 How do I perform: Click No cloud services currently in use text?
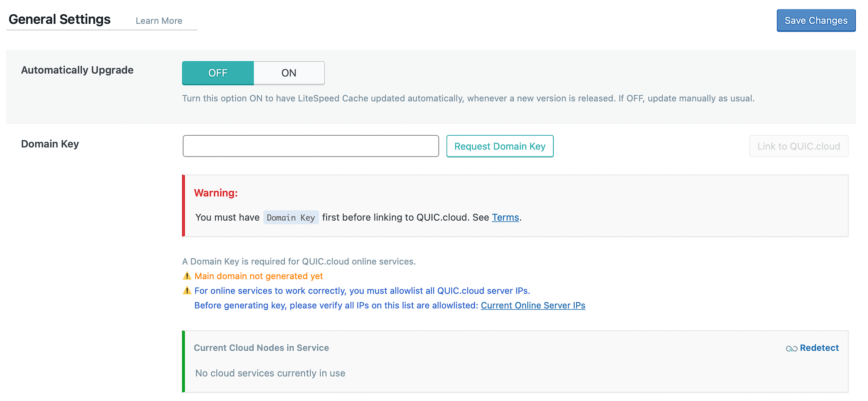[270, 373]
